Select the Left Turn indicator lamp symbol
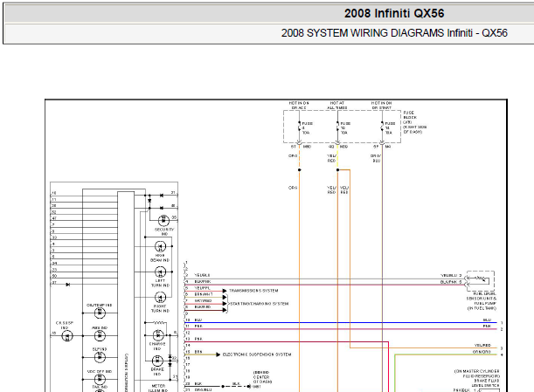Screen dimensions: 534x392 [x=161, y=272]
